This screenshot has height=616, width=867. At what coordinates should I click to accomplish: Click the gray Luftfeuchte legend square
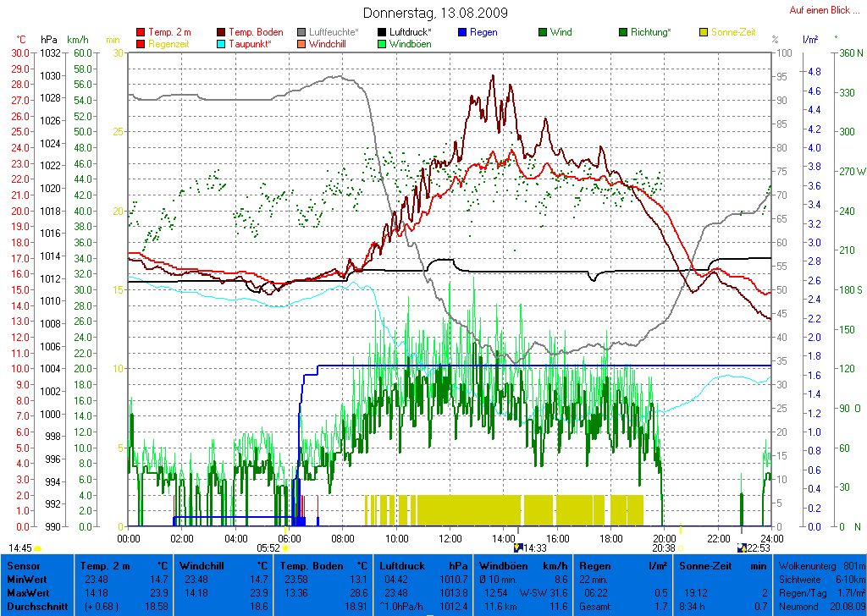click(301, 32)
